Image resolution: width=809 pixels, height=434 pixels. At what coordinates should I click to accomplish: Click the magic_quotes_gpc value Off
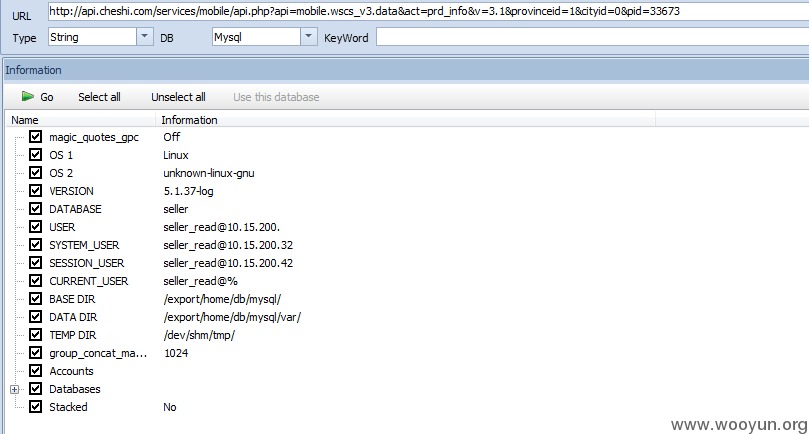tap(172, 137)
